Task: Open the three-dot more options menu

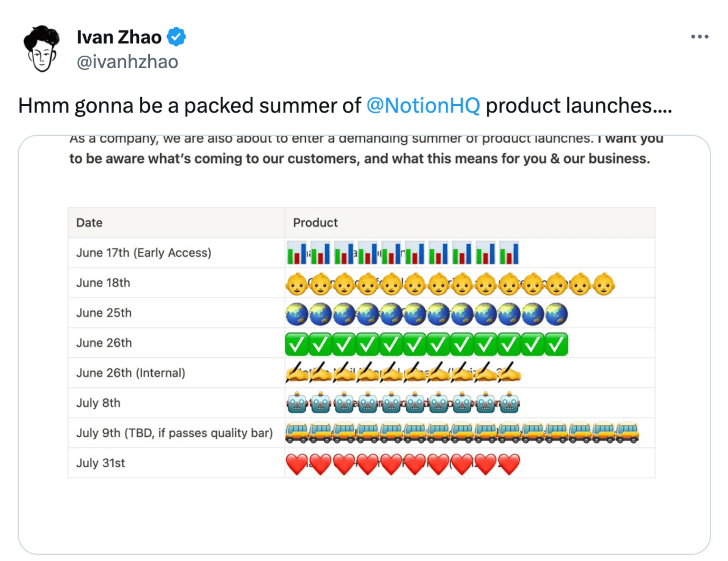Action: pos(700,36)
